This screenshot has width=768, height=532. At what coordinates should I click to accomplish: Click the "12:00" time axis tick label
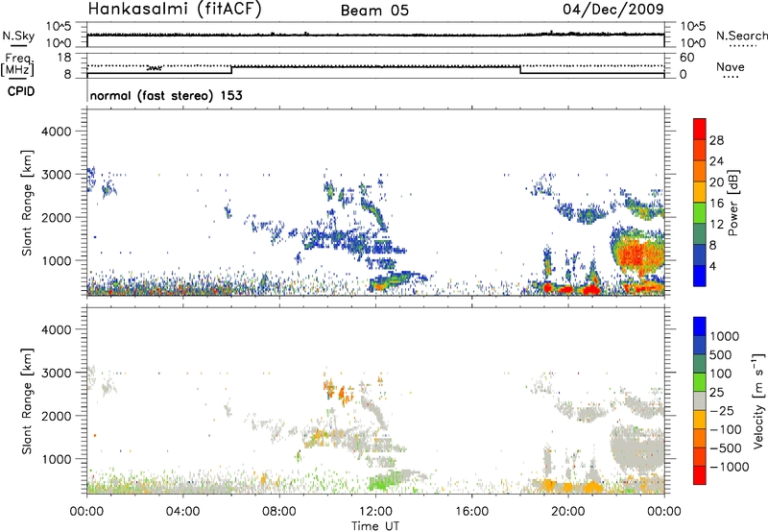(375, 512)
